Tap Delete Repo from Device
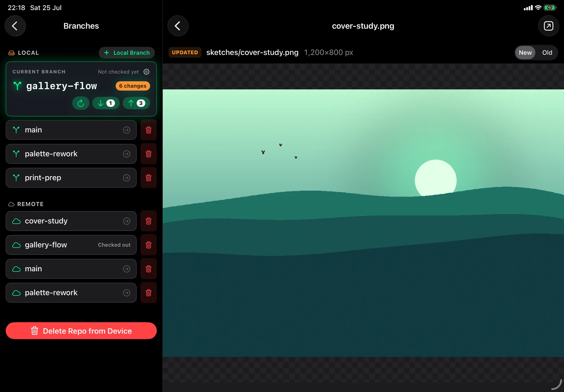 [81, 331]
